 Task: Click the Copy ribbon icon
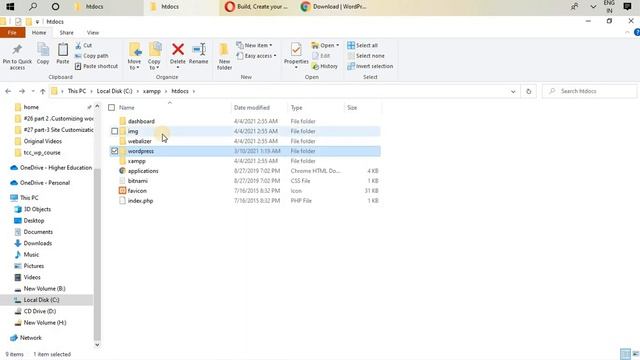coord(43,53)
